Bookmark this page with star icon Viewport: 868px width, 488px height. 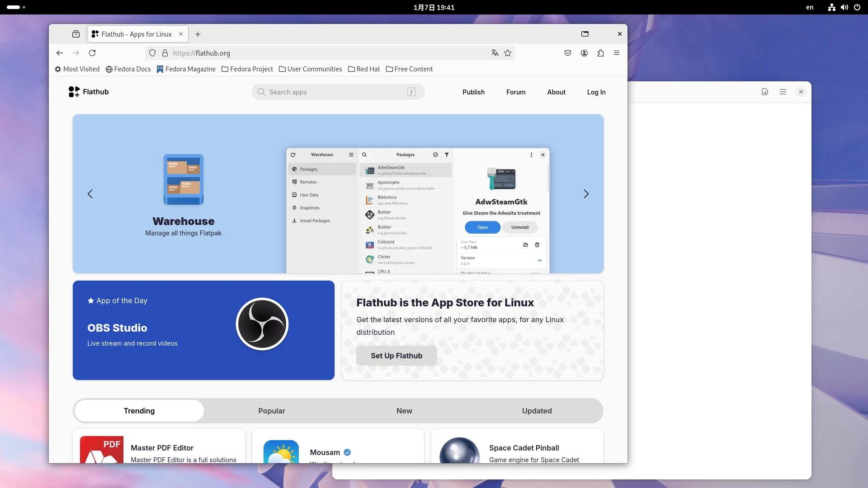click(x=508, y=53)
